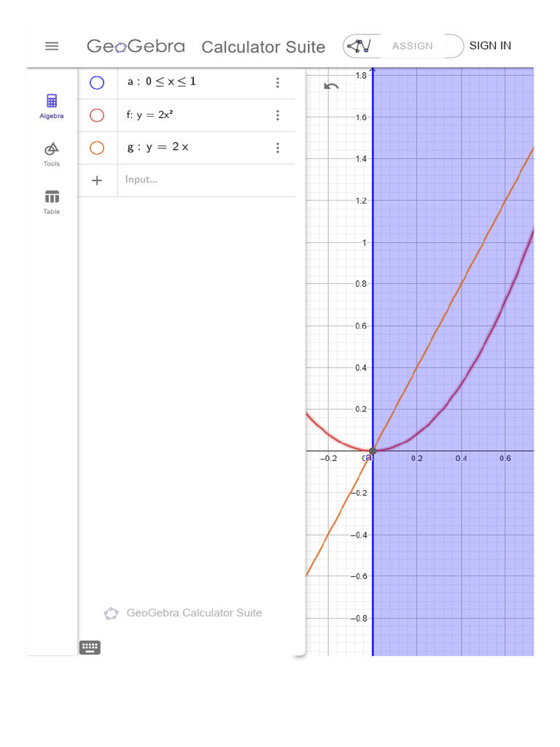Switch to the Algebra tab

(52, 107)
